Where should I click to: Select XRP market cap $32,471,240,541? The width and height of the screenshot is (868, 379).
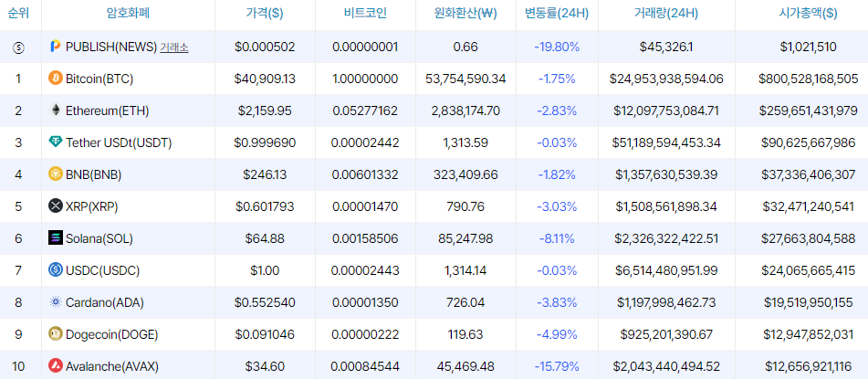point(808,206)
